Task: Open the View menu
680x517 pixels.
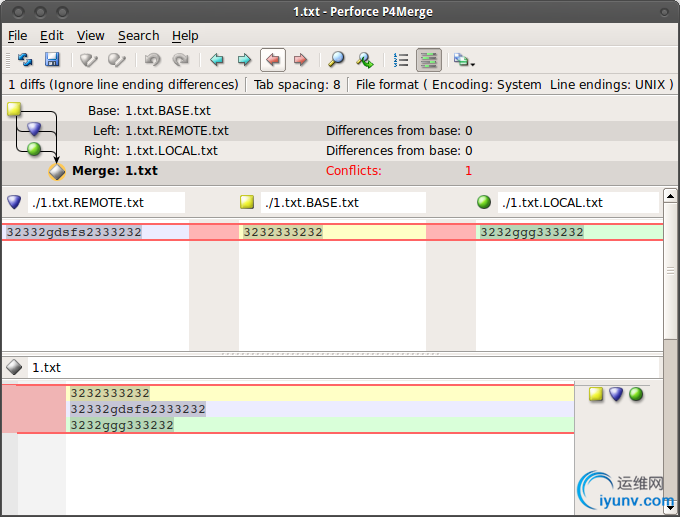Action: coord(90,36)
